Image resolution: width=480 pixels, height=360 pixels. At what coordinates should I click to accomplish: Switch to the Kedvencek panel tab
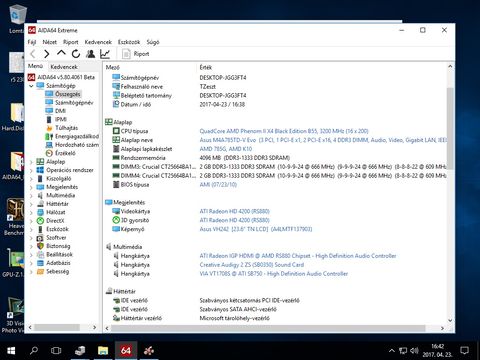(64, 67)
